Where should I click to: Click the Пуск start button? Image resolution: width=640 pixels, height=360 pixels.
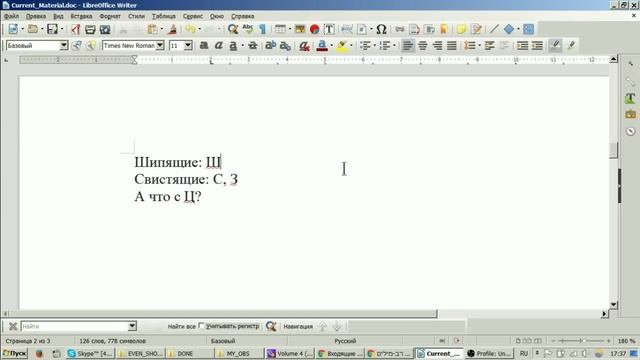(x=15, y=353)
